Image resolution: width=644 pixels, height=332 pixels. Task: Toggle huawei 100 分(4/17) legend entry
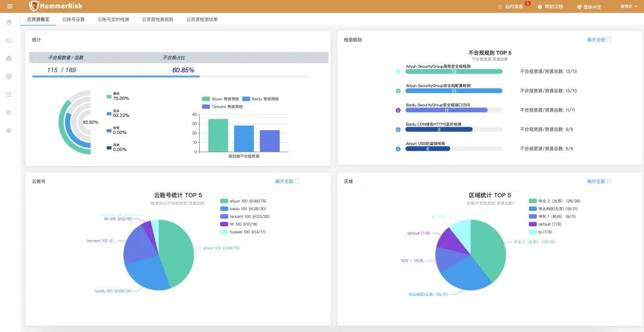pyautogui.click(x=243, y=232)
